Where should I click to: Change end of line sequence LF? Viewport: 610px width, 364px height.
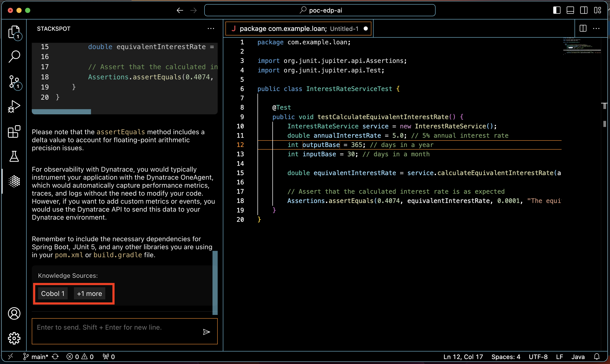559,357
